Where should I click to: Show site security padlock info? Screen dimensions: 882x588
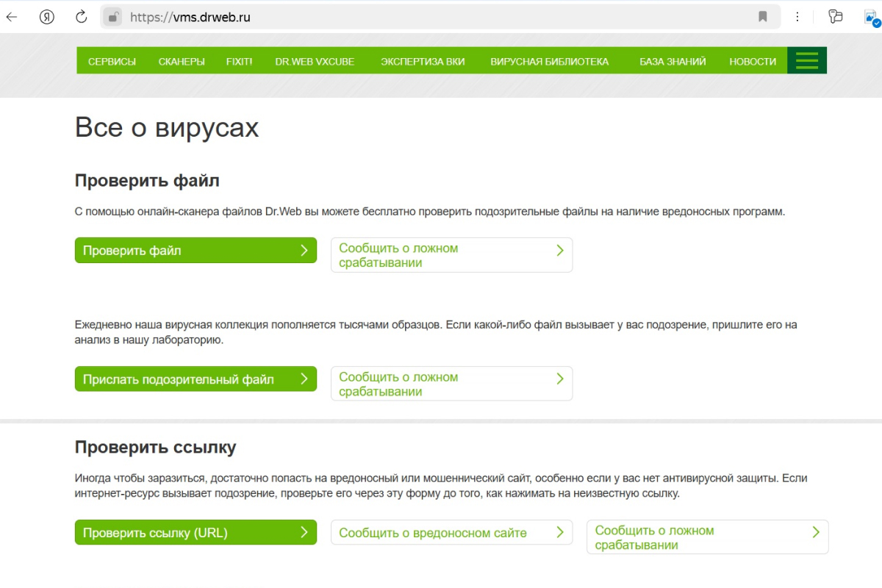coord(112,17)
